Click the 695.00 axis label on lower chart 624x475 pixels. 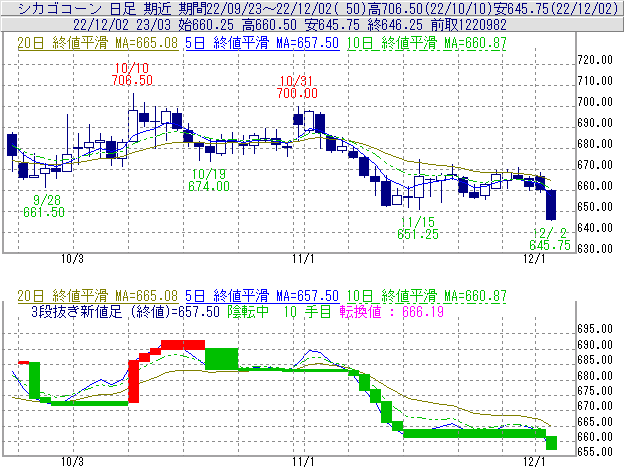(x=595, y=329)
